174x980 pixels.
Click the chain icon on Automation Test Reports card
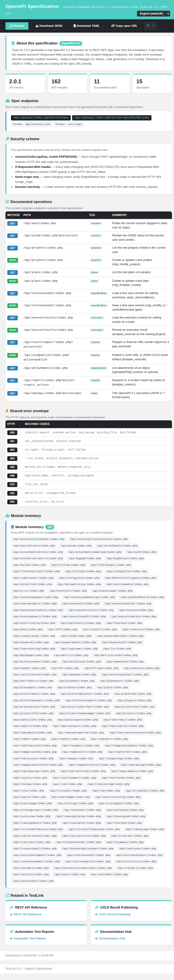(x=11, y=932)
